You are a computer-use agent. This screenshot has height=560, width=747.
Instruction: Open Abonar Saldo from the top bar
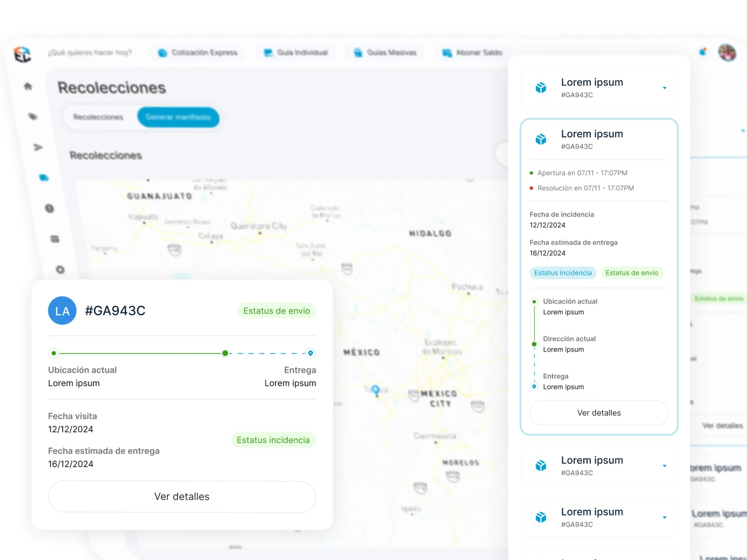tap(472, 53)
